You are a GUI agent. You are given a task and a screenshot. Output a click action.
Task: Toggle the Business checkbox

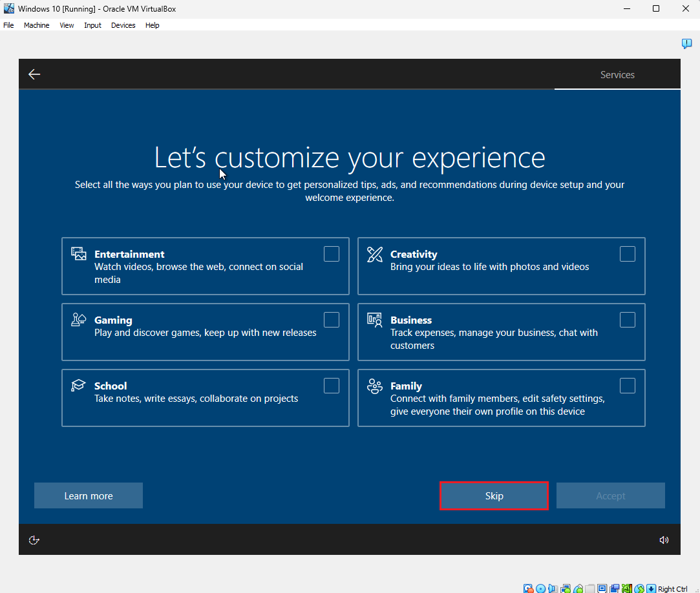click(627, 320)
